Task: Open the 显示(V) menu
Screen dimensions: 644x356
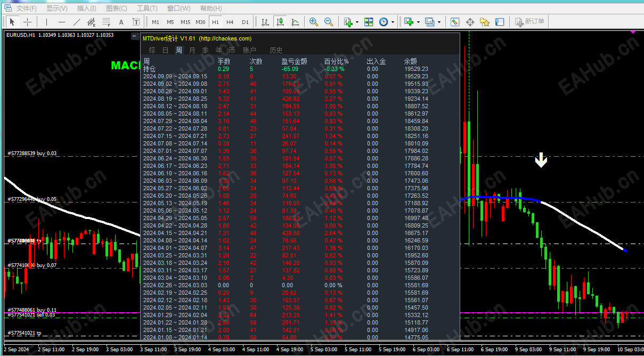Action: click(x=57, y=9)
